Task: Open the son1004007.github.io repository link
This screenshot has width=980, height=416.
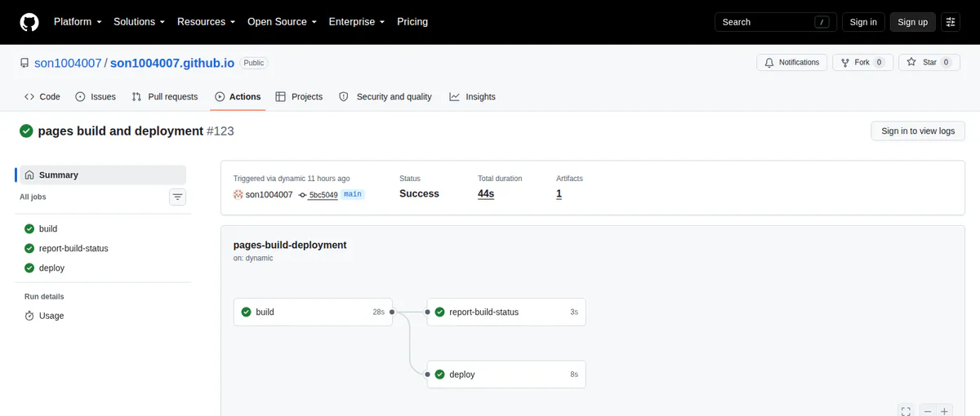Action: click(173, 63)
